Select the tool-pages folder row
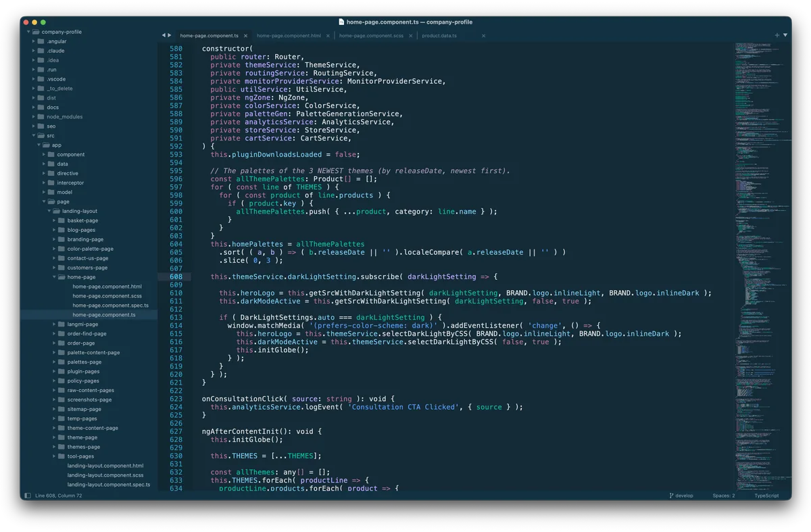The height and width of the screenshot is (532, 811). pyautogui.click(x=89, y=456)
